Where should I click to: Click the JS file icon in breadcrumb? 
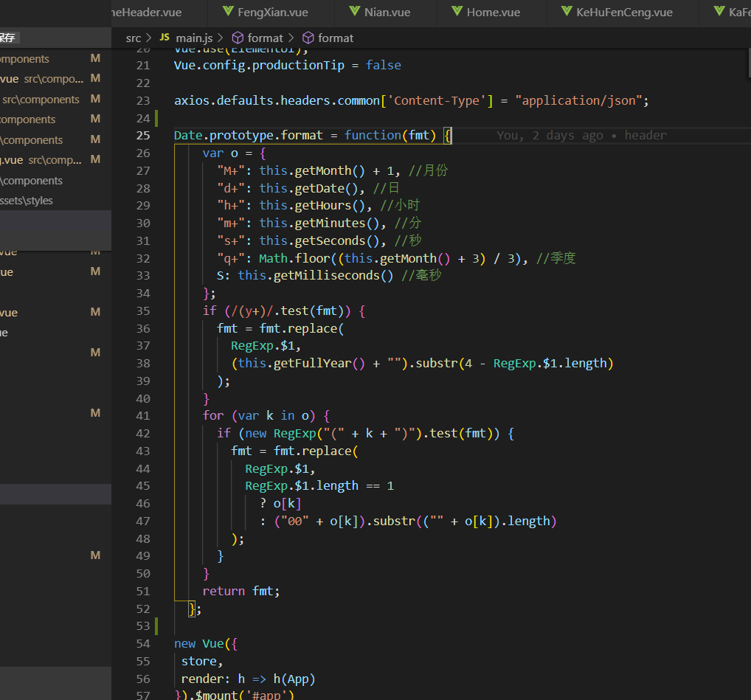tap(165, 38)
